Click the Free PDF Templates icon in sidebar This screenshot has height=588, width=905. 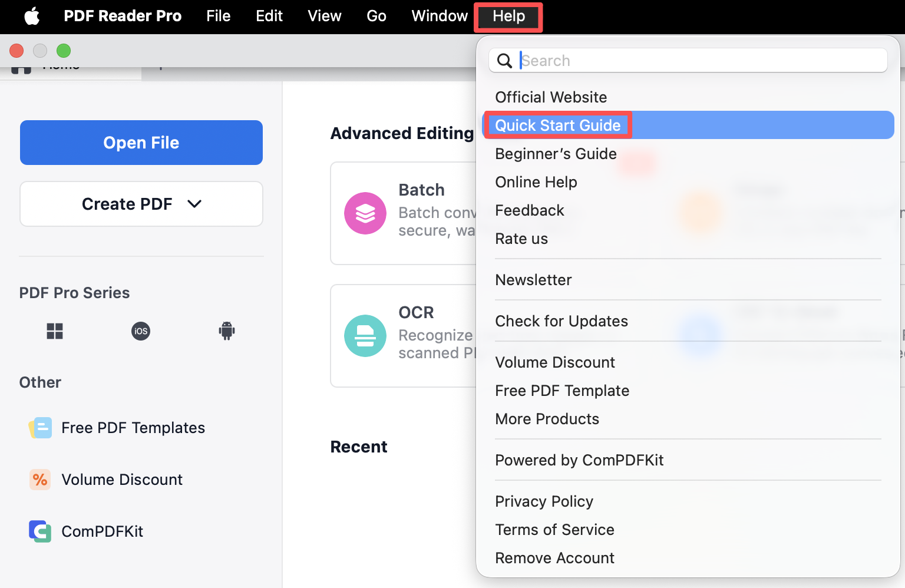pyautogui.click(x=40, y=428)
